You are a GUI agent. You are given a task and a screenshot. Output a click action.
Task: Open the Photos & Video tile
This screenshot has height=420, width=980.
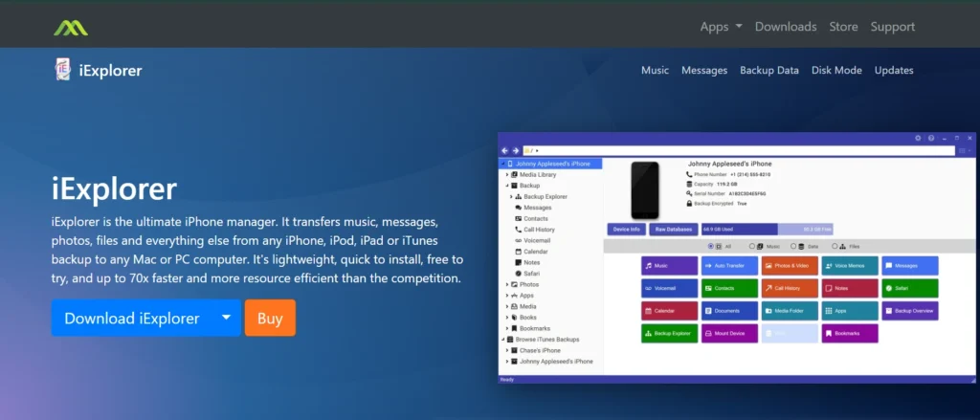(x=790, y=266)
